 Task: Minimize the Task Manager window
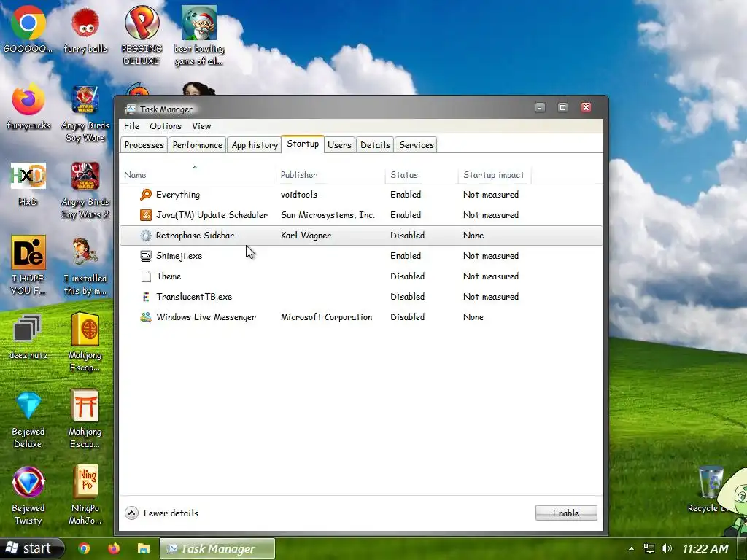tap(540, 107)
